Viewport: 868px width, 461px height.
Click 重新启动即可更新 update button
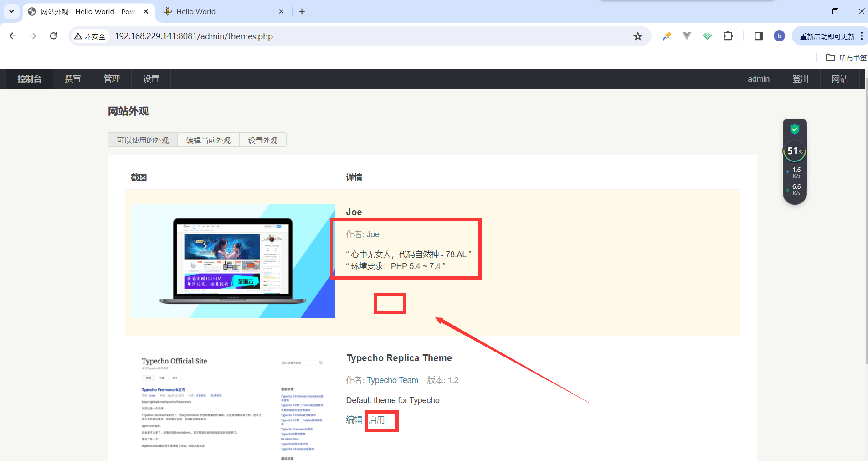827,36
